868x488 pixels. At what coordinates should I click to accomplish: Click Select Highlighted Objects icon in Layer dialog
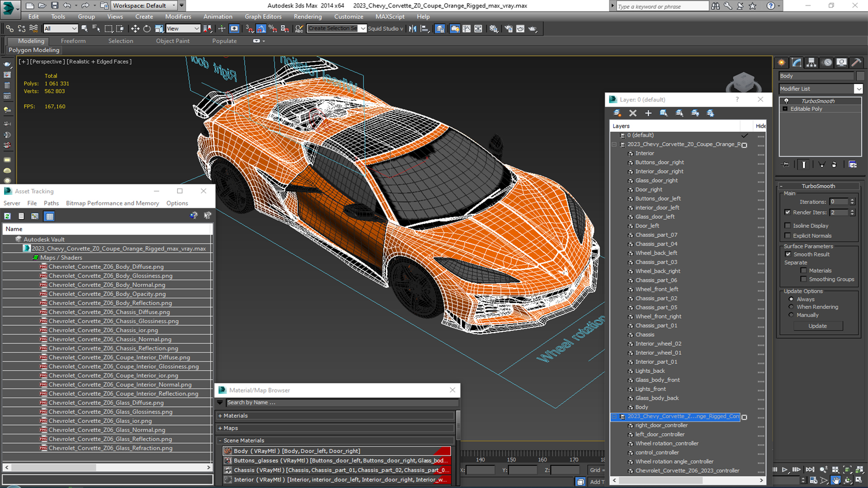664,113
